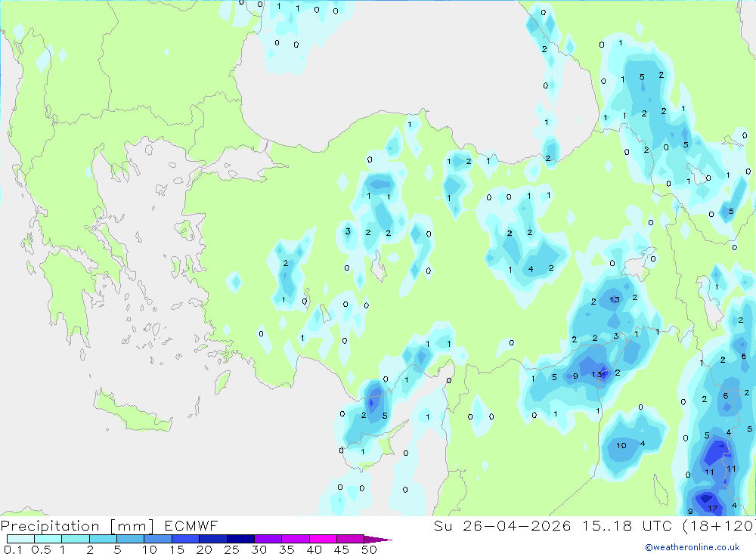Click the '35' legend scale label
The height and width of the screenshot is (554, 756).
click(287, 549)
